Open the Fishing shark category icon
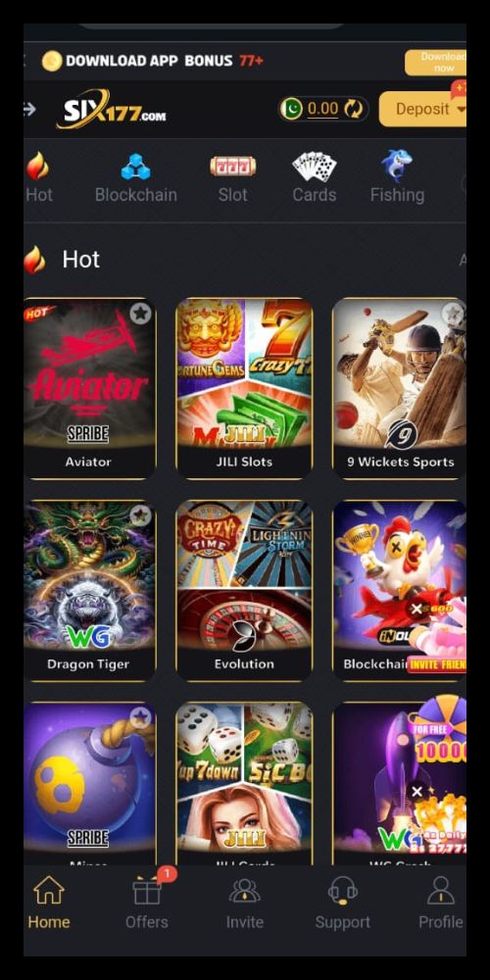The width and height of the screenshot is (490, 980). [x=397, y=166]
